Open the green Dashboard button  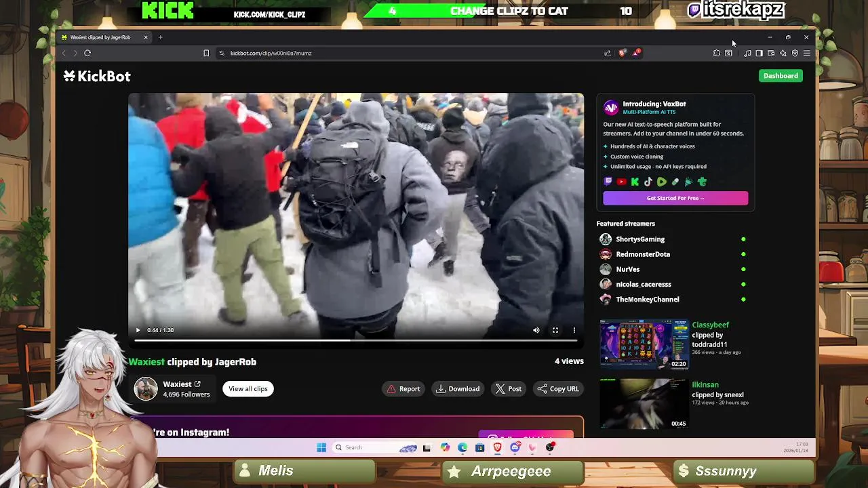(x=781, y=76)
